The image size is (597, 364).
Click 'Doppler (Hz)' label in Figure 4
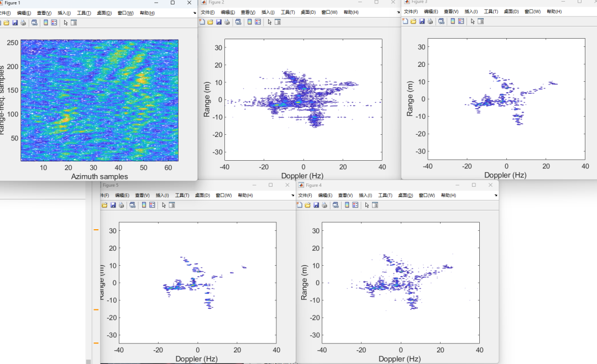400,359
